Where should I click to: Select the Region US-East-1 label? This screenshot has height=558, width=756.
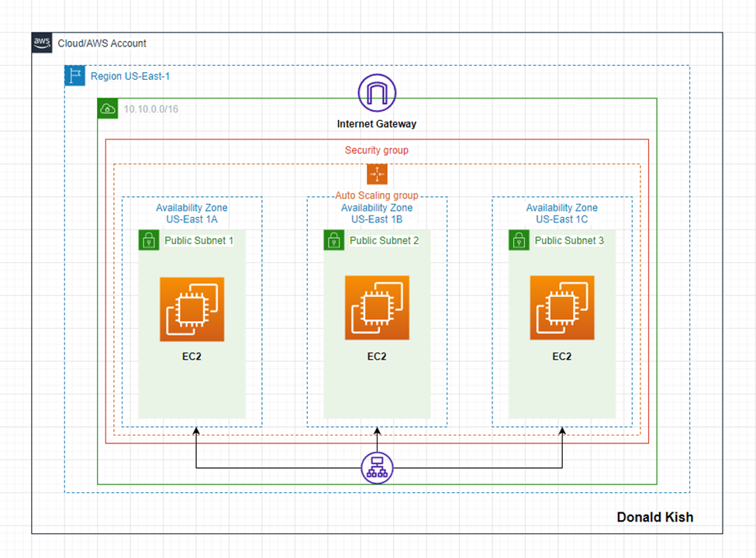pyautogui.click(x=130, y=76)
